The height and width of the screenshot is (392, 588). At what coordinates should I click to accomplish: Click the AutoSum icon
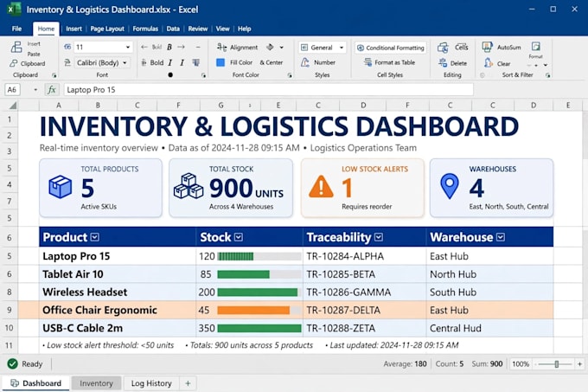point(487,47)
